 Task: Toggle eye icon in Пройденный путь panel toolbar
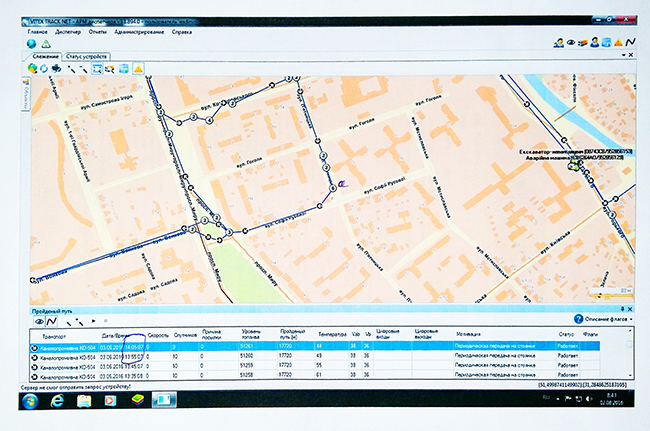(x=38, y=322)
